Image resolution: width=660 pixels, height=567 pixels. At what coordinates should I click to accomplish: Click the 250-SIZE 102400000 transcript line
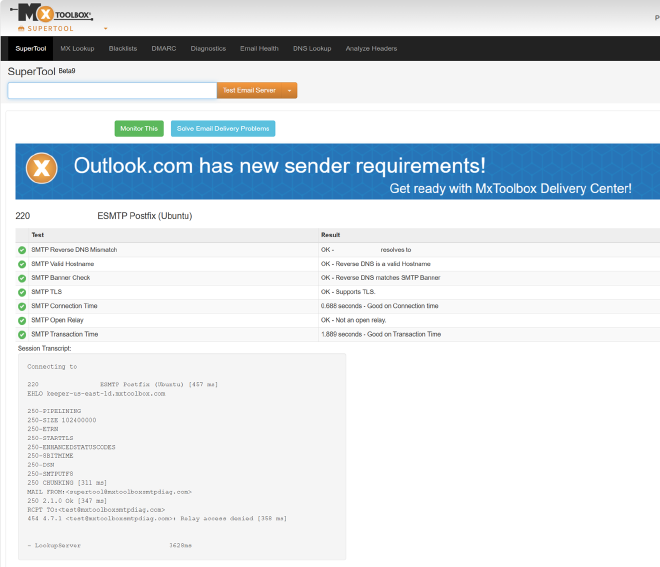pos(62,420)
